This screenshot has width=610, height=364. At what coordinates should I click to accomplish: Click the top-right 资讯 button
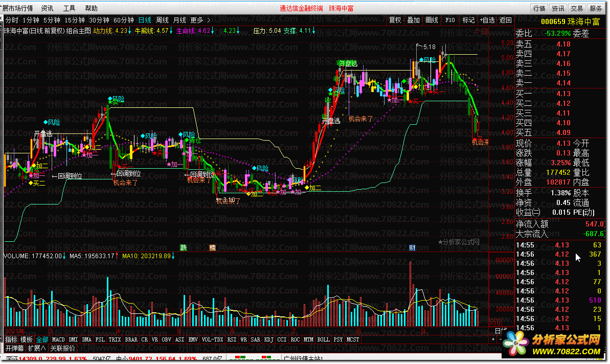tap(558, 8)
